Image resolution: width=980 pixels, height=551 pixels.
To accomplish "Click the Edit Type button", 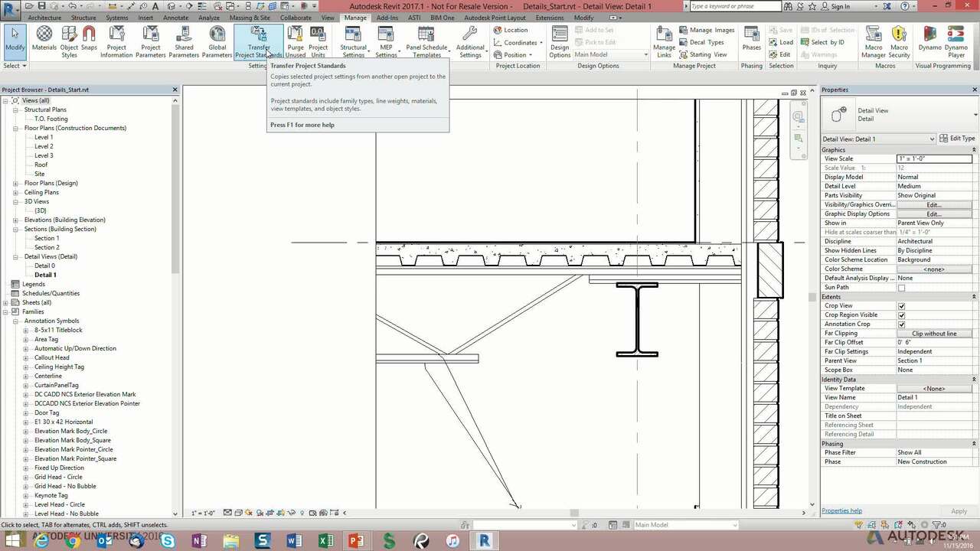I will (957, 139).
